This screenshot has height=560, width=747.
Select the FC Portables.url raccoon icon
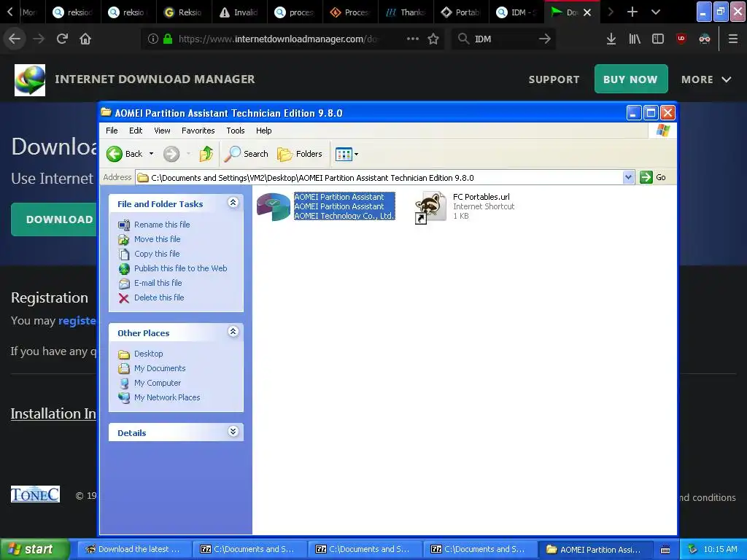430,207
